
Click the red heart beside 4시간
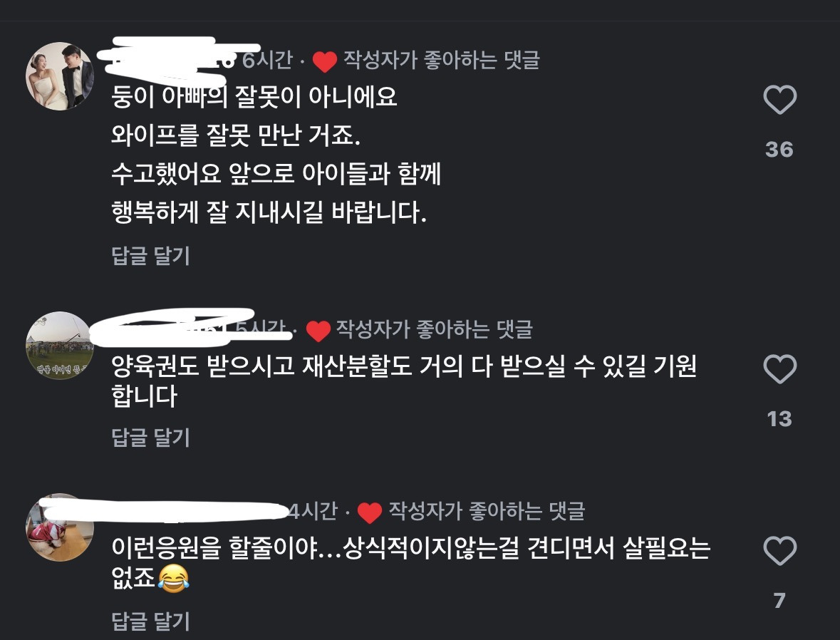(370, 512)
